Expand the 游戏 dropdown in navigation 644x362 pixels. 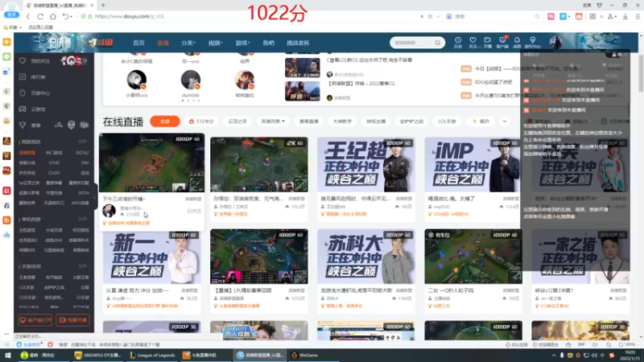(x=242, y=43)
